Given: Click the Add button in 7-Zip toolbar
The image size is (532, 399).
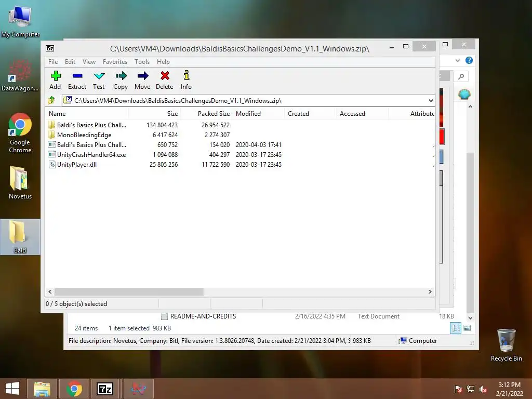Looking at the screenshot, I should (x=55, y=80).
